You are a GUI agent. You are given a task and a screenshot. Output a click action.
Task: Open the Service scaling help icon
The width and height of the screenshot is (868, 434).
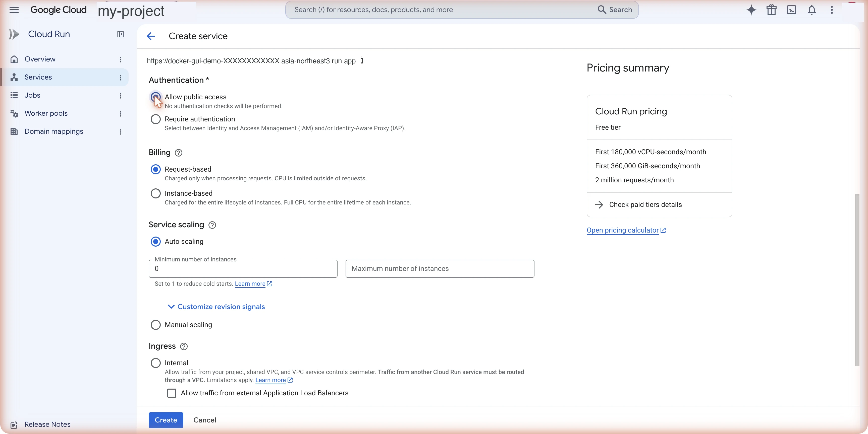(x=212, y=225)
